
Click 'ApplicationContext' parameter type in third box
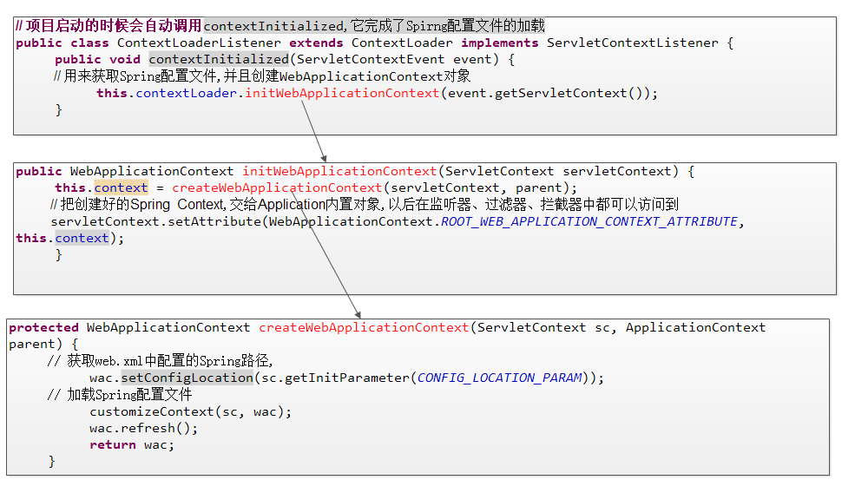tap(695, 327)
